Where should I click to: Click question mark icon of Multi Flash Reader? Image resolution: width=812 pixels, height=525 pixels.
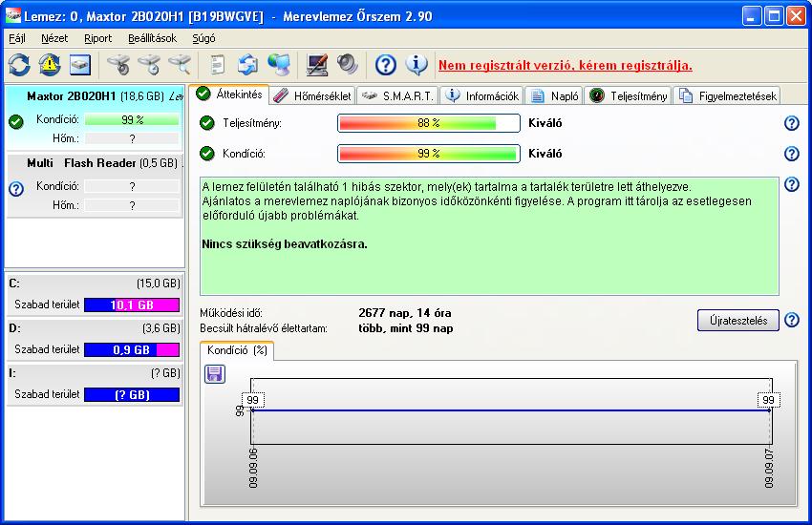pos(16,189)
